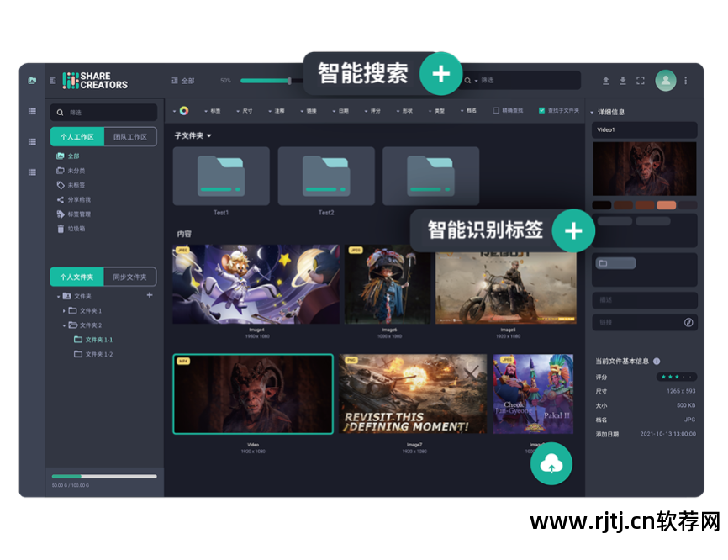Image resolution: width=728 pixels, height=560 pixels.
Task: Select the 全部 folder icon in sidebar
Action: point(61,156)
